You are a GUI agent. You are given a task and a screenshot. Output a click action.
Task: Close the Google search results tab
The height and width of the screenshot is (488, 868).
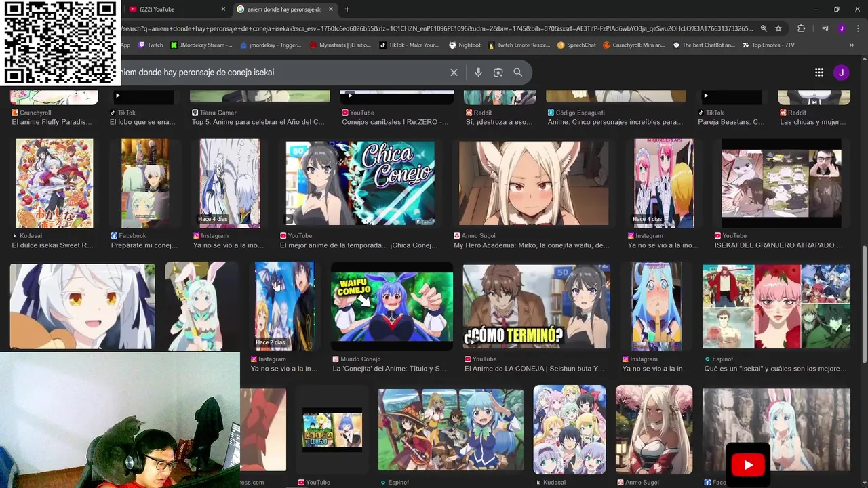(x=332, y=9)
